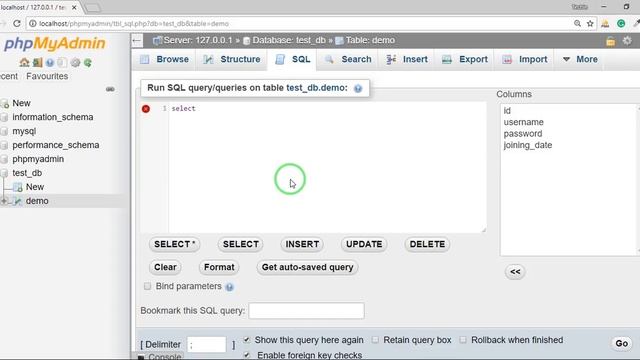Open the phpMyAdmin home icon
640x360 pixels.
(24, 62)
